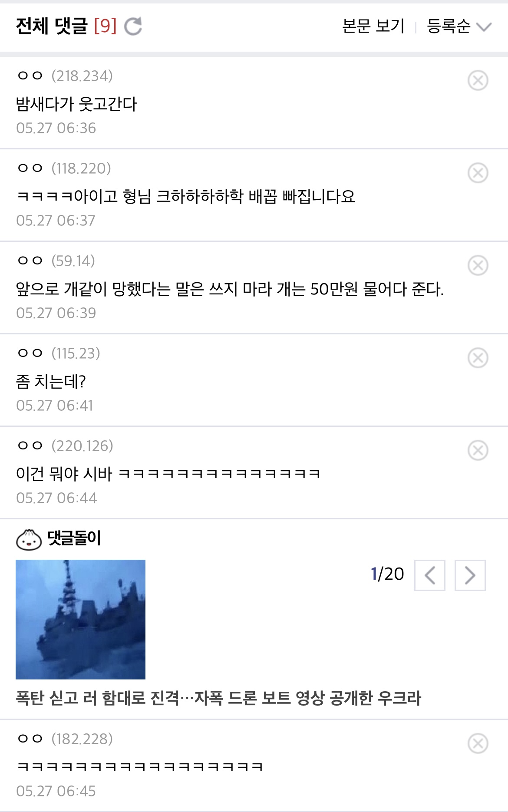Remove the comment from 220.126
508x812 pixels.
click(x=478, y=450)
